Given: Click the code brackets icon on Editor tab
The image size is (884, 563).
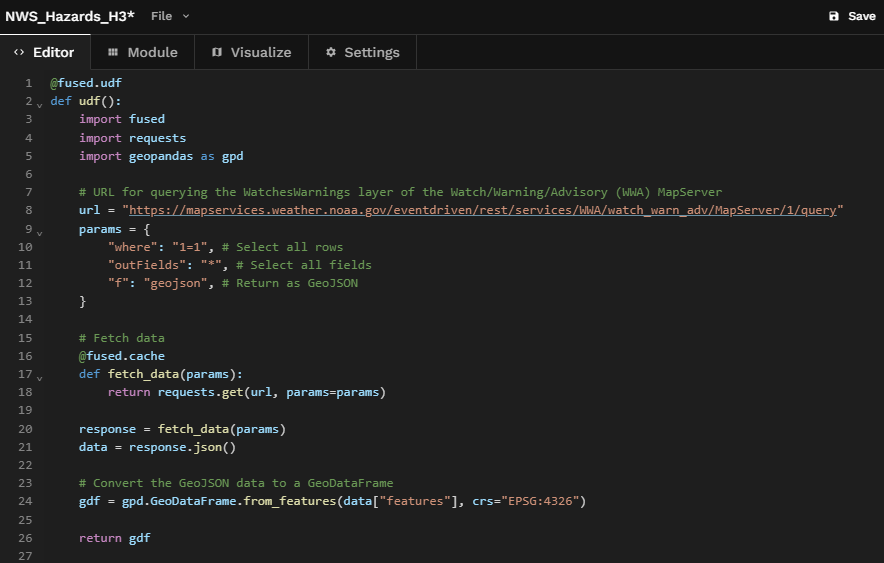Looking at the screenshot, I should (19, 53).
